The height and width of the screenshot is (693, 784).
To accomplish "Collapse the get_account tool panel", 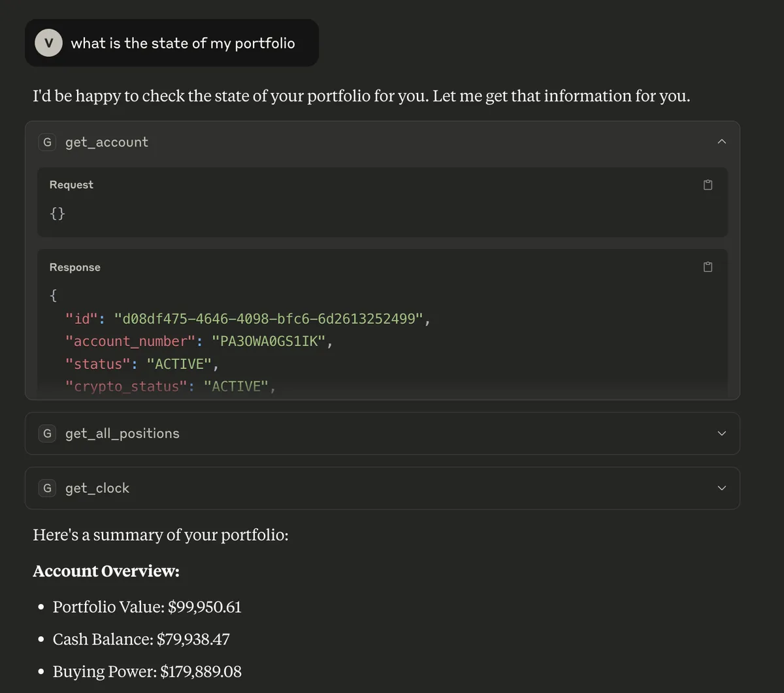I will (721, 142).
